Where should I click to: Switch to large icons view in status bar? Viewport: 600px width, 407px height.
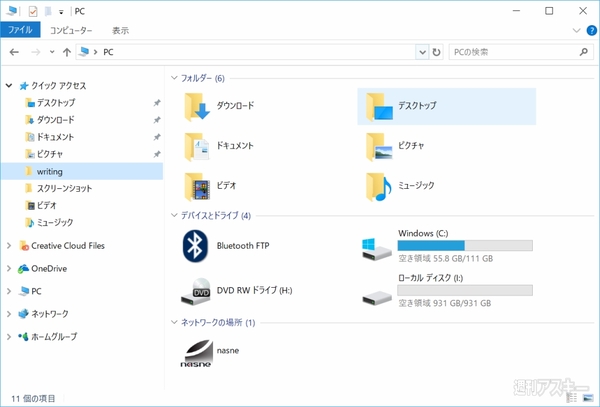(x=588, y=398)
